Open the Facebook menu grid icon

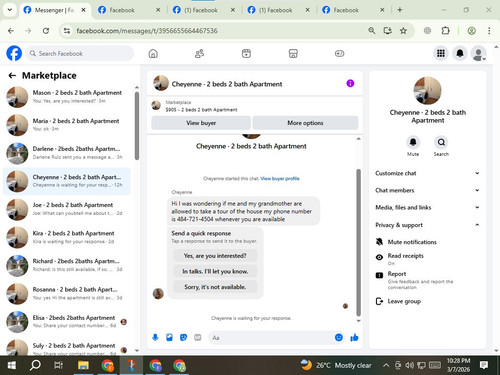coord(441,53)
